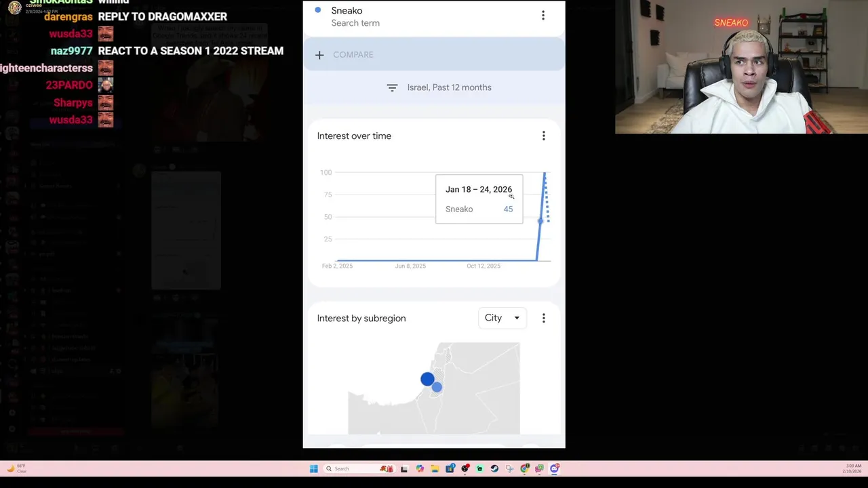The height and width of the screenshot is (488, 868).
Task: Open the Sneako search term options menu
Action: pos(543,15)
